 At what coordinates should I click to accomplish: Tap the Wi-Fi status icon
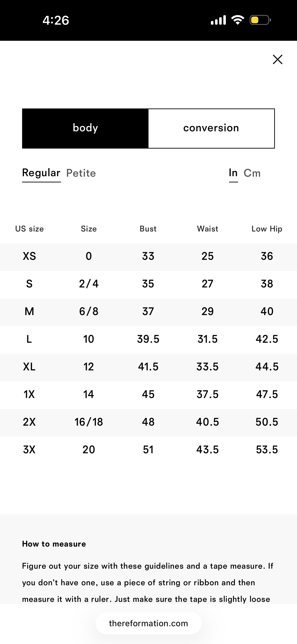[238, 20]
